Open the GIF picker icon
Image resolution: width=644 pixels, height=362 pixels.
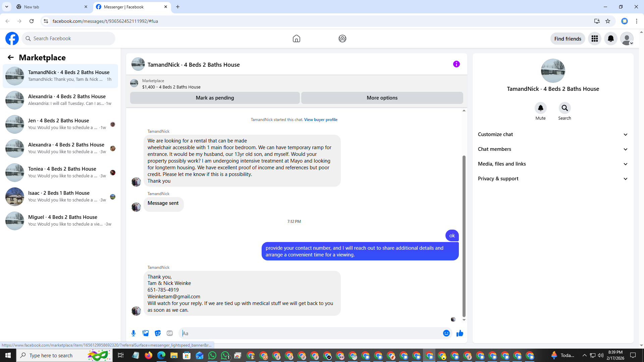tap(170, 333)
